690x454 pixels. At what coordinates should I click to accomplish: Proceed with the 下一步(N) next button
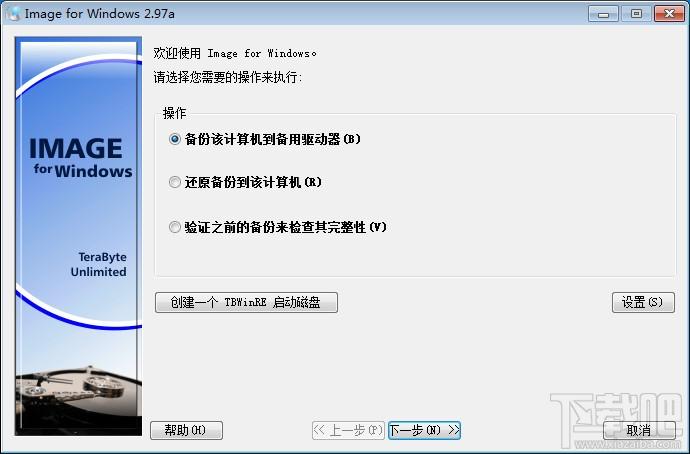tap(424, 430)
